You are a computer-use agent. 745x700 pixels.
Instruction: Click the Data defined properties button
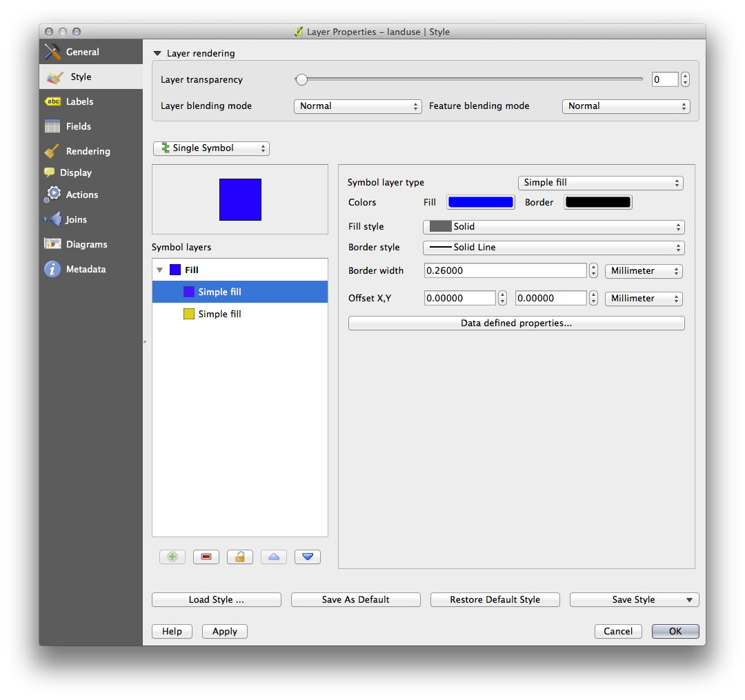pos(516,323)
